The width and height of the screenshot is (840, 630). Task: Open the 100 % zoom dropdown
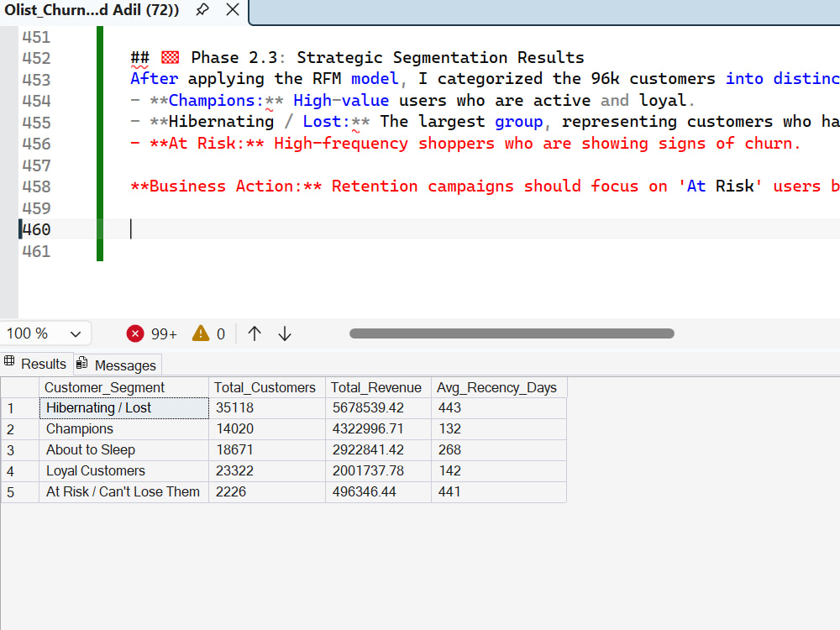click(x=45, y=333)
